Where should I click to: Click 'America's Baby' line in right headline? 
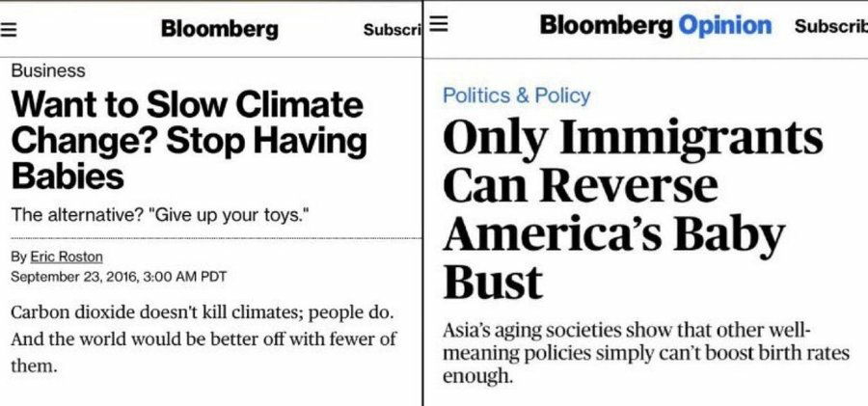(x=613, y=233)
